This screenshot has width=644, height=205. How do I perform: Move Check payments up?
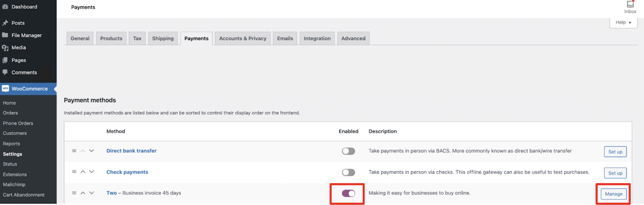coord(83,171)
